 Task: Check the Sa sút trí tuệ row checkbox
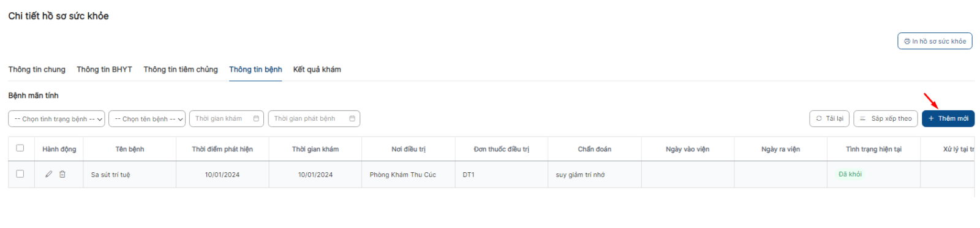tap(20, 173)
